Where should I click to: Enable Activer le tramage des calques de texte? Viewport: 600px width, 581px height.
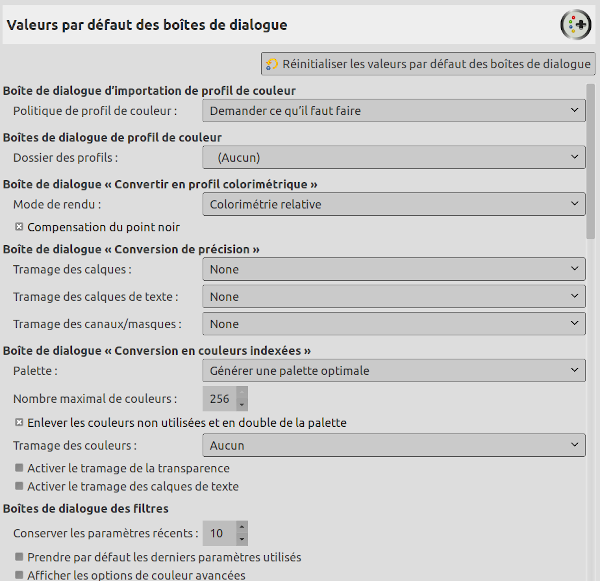(x=19, y=486)
